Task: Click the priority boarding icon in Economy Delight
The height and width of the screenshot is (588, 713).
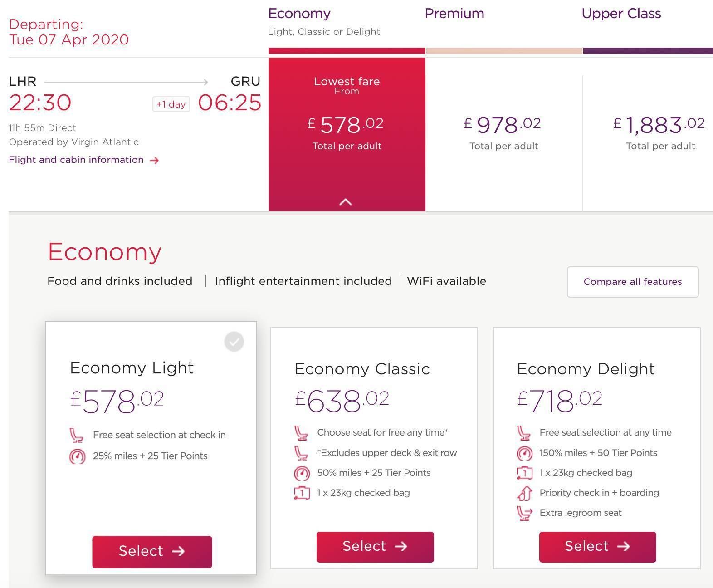Action: pyautogui.click(x=525, y=493)
